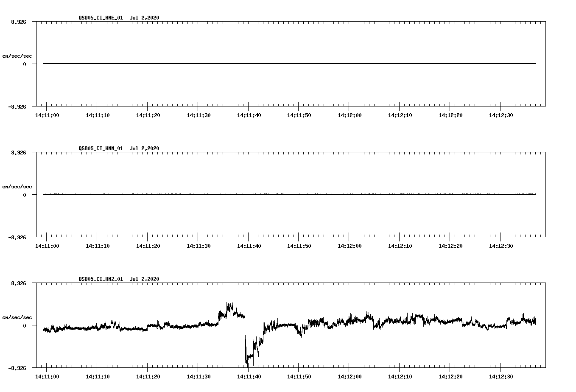Click cm/sec/sec unit label of HNN plot

(17, 187)
